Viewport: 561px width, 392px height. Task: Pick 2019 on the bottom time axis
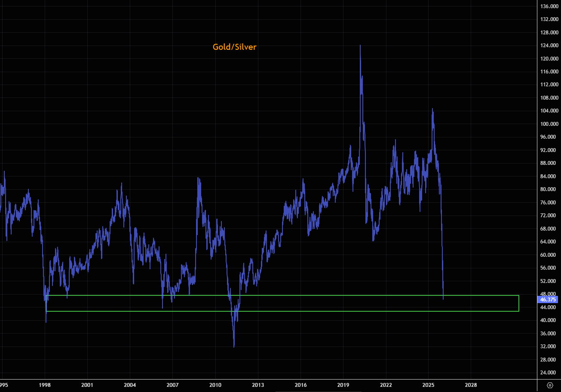click(x=343, y=385)
